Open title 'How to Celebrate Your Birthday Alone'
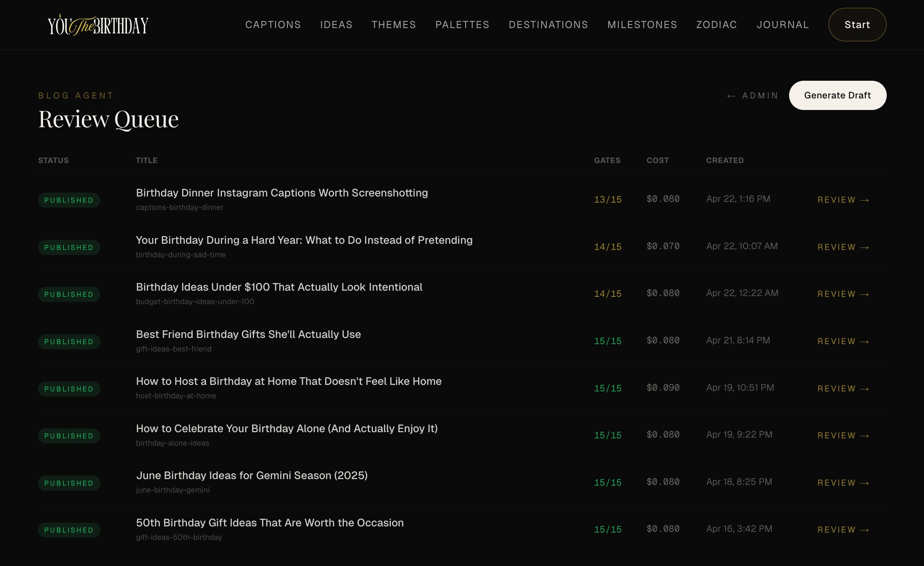 coord(287,428)
